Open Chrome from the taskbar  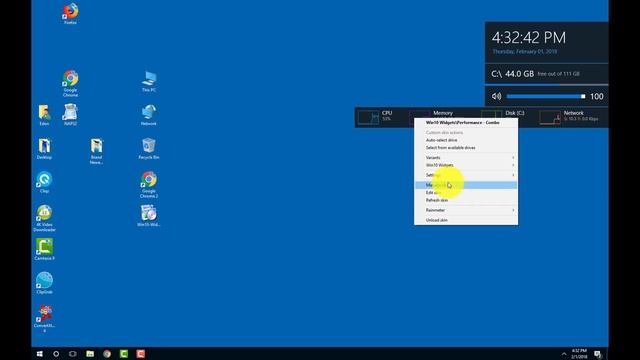coord(107,353)
